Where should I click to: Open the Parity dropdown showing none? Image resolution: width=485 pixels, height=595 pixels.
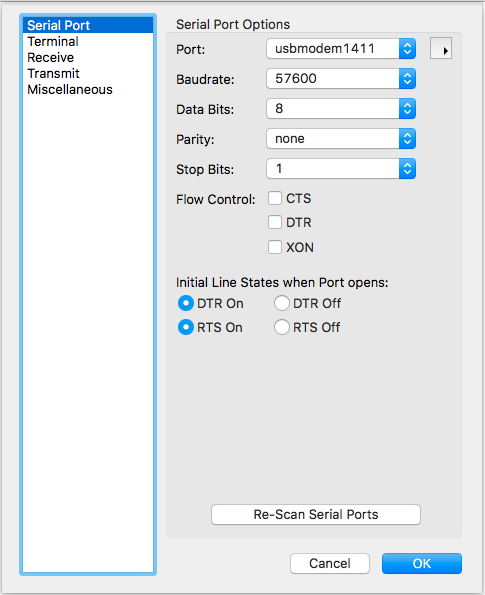tap(341, 139)
